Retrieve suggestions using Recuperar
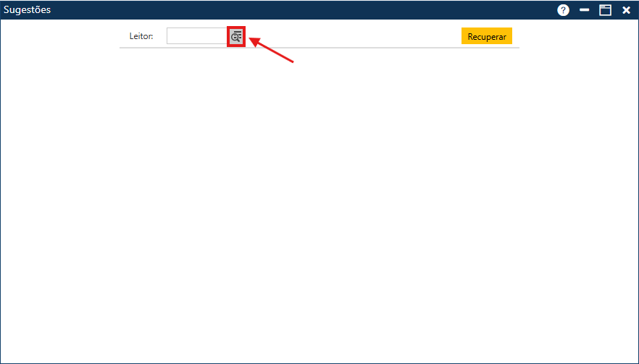The height and width of the screenshot is (364, 639). [486, 36]
